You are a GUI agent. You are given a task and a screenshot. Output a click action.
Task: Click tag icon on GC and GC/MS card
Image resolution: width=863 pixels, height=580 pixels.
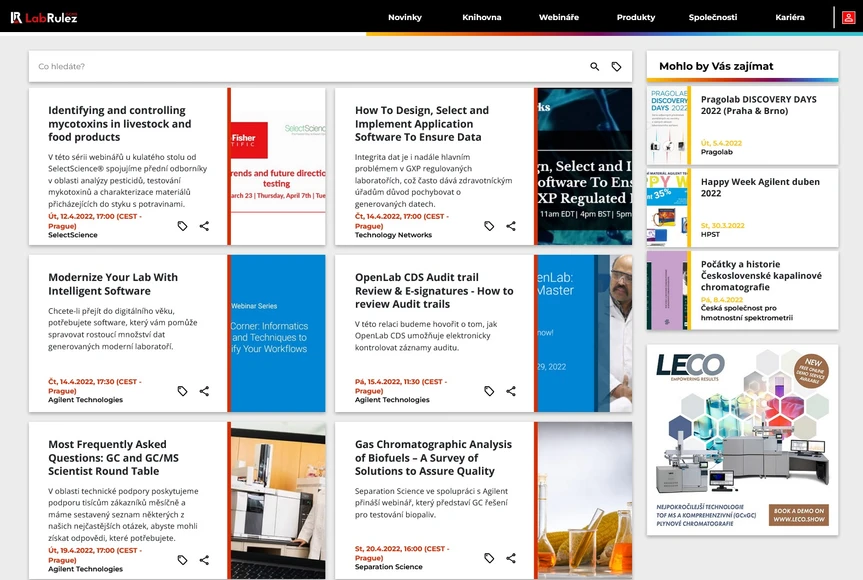[x=182, y=560]
